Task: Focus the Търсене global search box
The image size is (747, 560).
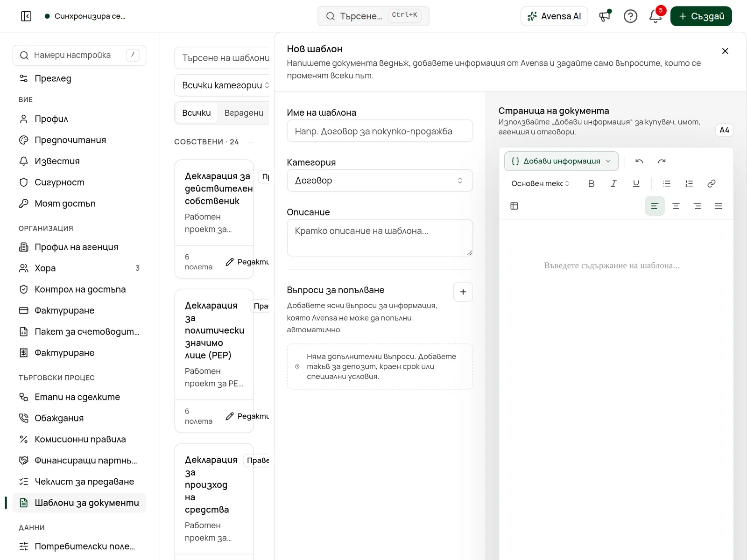Action: [x=373, y=16]
